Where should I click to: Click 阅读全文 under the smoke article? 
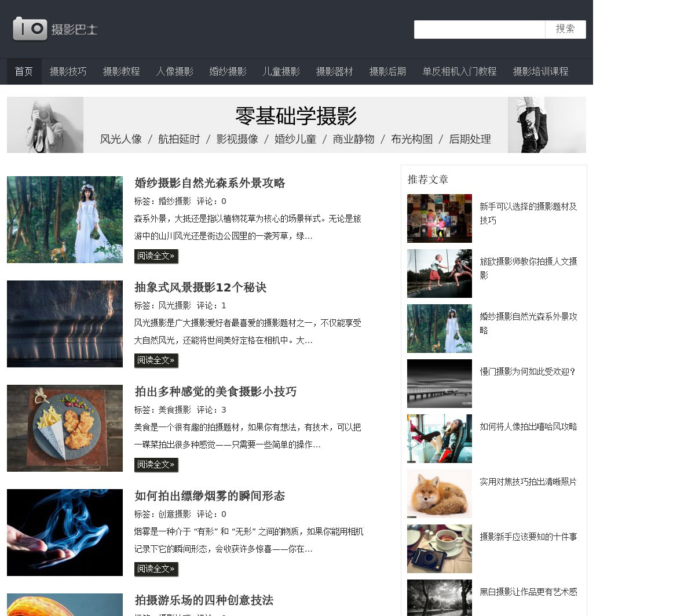[156, 569]
